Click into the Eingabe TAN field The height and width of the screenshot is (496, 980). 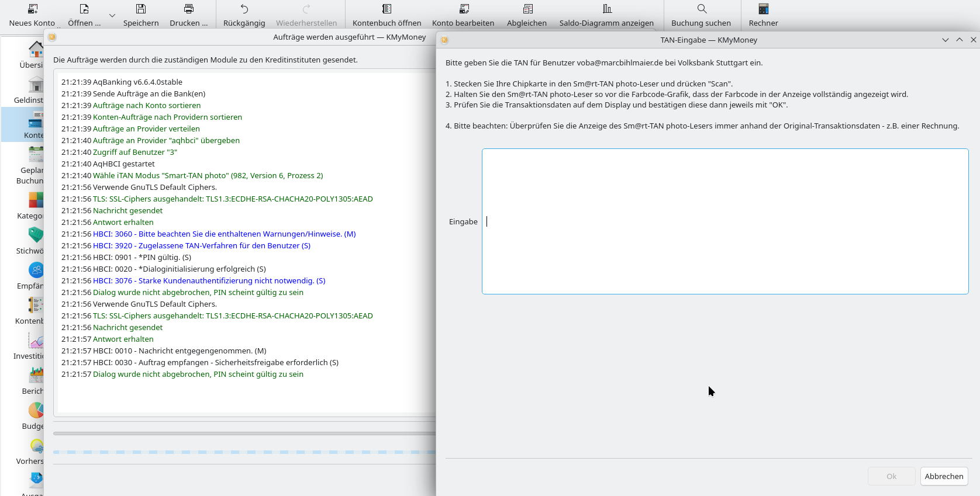coord(724,221)
